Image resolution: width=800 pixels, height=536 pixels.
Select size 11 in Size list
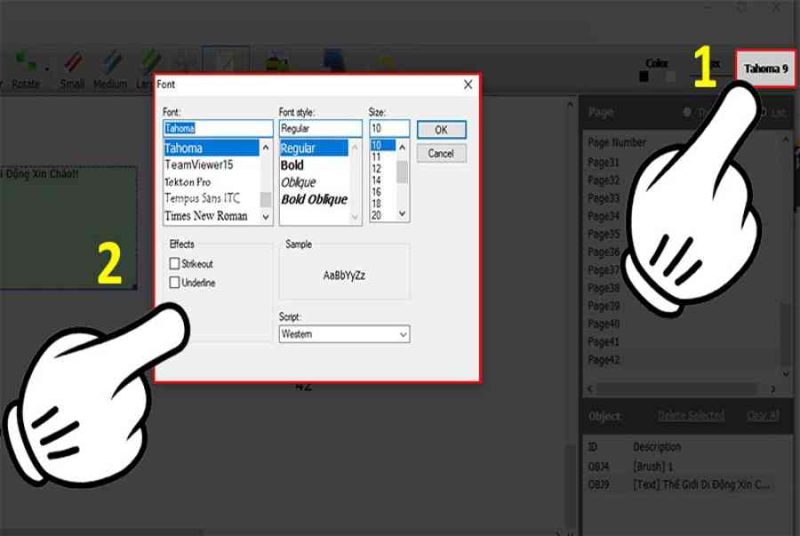click(383, 157)
